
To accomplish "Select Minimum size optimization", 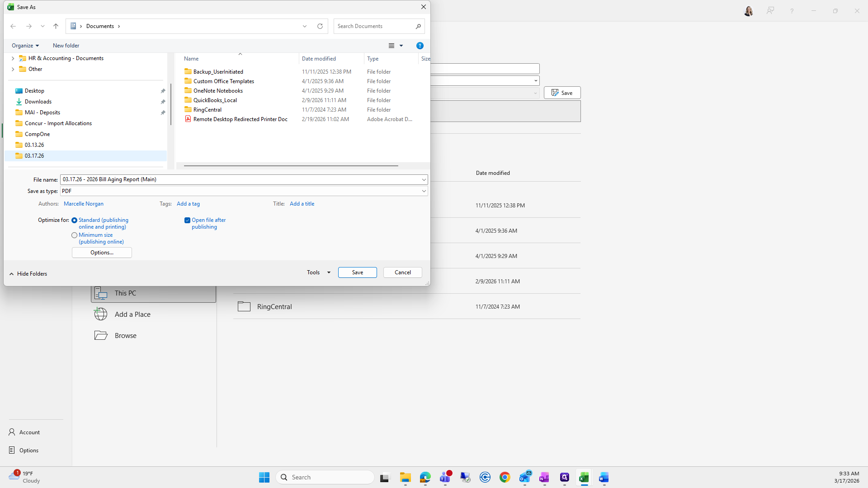I will pos(75,235).
